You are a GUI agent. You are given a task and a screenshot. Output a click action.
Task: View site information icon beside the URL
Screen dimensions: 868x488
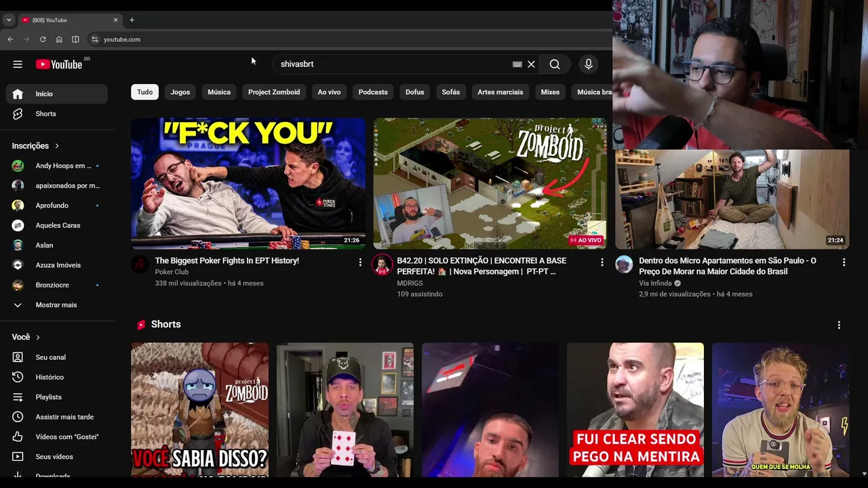pos(95,39)
